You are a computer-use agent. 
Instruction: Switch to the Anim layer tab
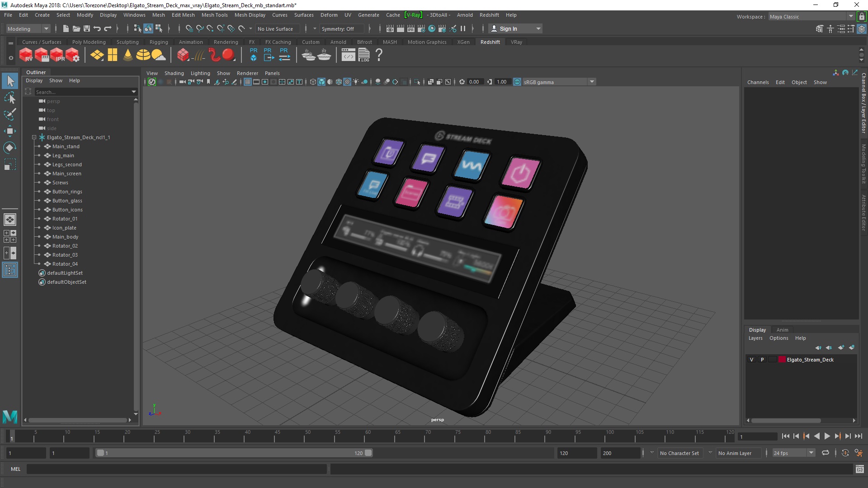pyautogui.click(x=782, y=330)
